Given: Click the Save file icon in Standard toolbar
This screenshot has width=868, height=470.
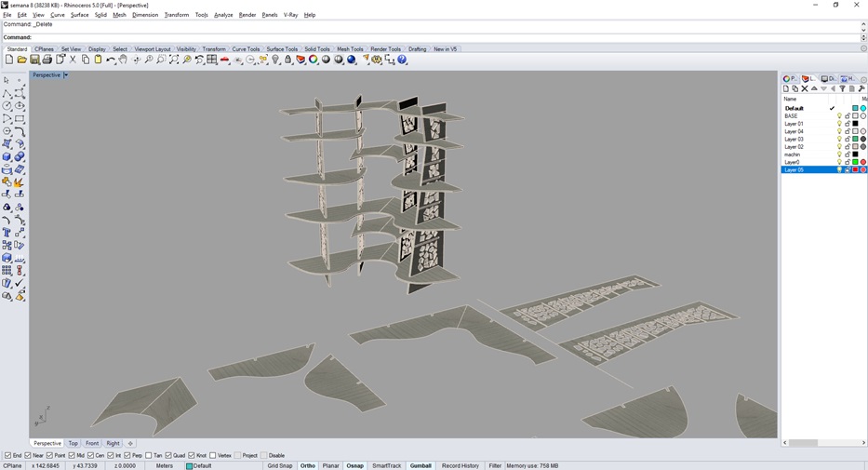Looking at the screenshot, I should point(34,60).
